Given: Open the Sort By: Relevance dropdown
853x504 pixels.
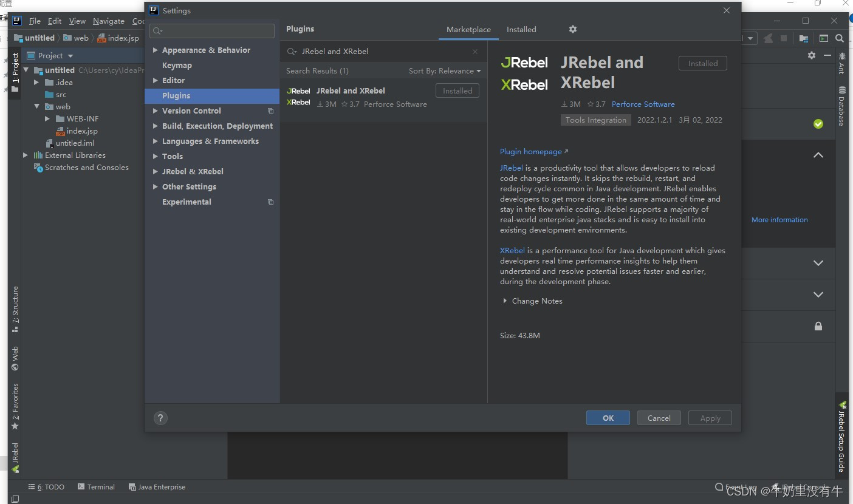Looking at the screenshot, I should tap(445, 71).
